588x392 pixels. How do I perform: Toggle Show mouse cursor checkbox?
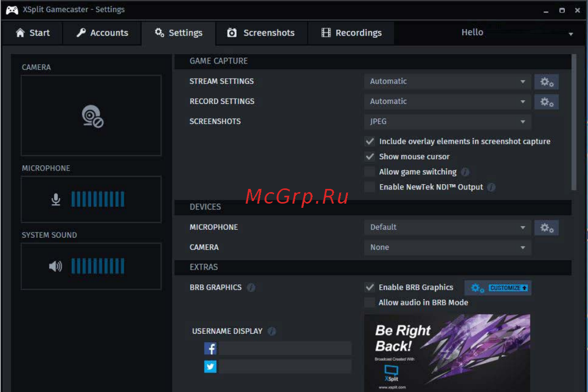370,156
